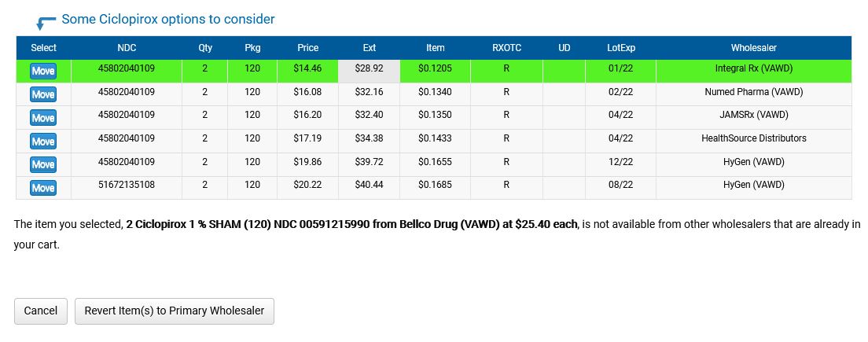Click the Wholesaler column header
This screenshot has width=868, height=342.
click(x=753, y=48)
